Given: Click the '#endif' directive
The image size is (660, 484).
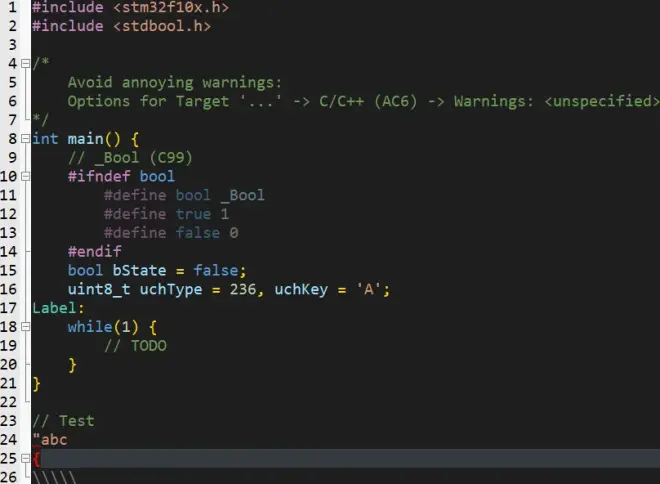Looking at the screenshot, I should pos(95,252).
